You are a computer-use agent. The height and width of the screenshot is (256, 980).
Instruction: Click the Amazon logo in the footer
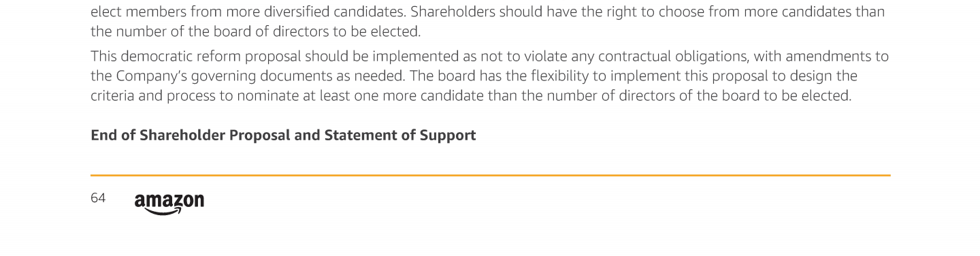coord(169,204)
